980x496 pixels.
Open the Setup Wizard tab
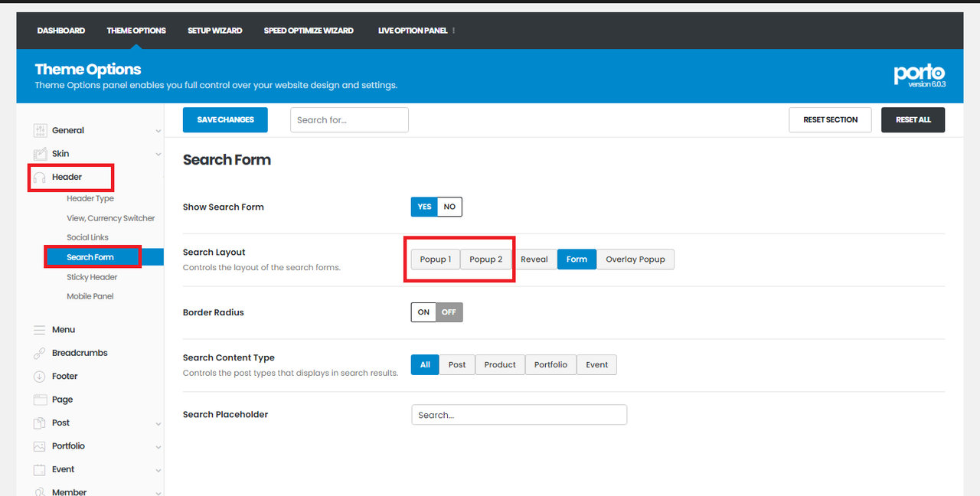coord(215,31)
